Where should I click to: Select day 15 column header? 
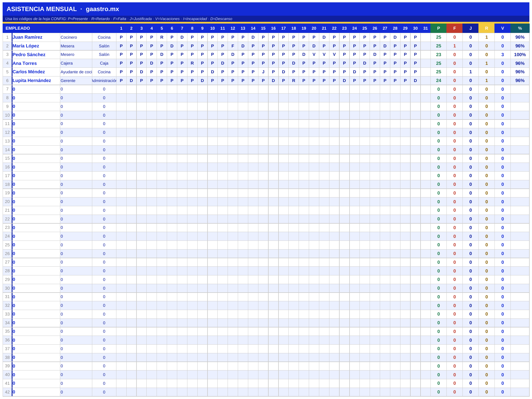[x=263, y=28]
